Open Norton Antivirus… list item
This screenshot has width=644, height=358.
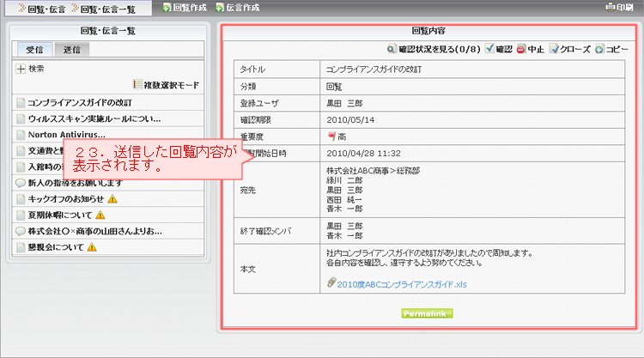pyautogui.click(x=66, y=135)
